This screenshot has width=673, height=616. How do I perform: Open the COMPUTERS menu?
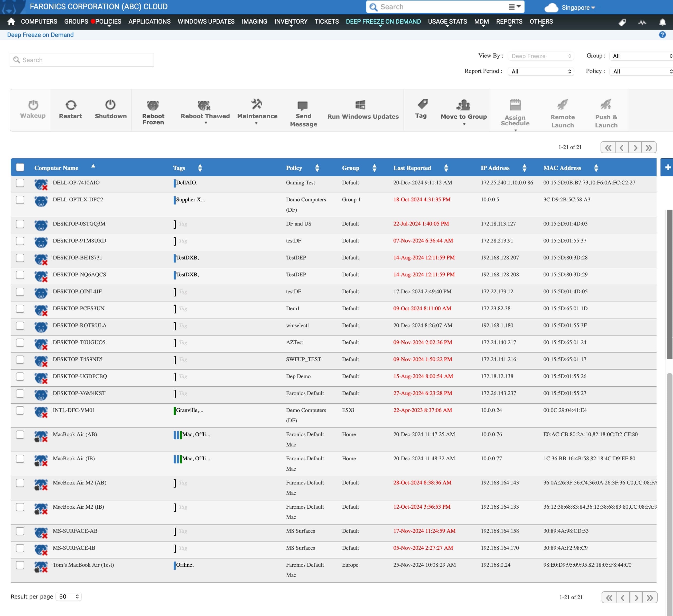[39, 22]
